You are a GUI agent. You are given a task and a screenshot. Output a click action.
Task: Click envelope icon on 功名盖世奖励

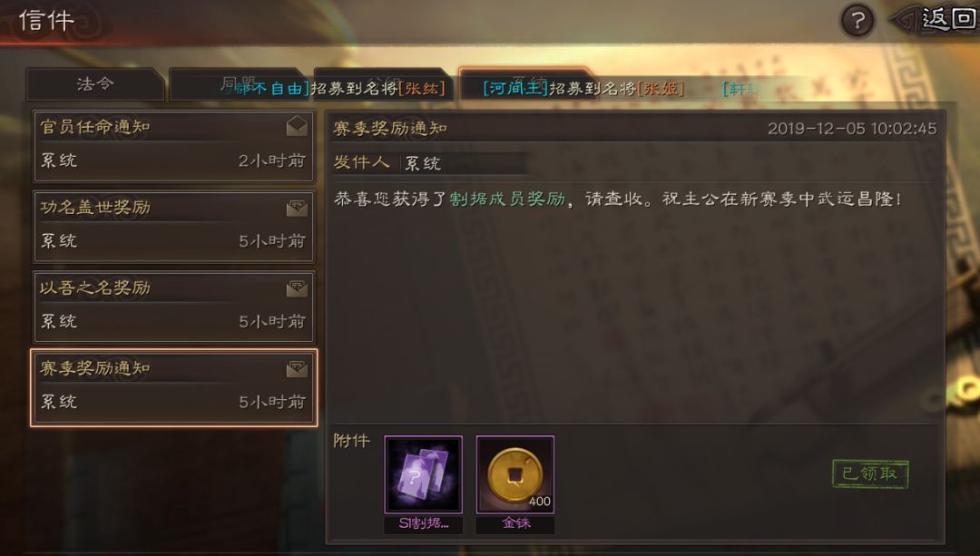coord(297,208)
